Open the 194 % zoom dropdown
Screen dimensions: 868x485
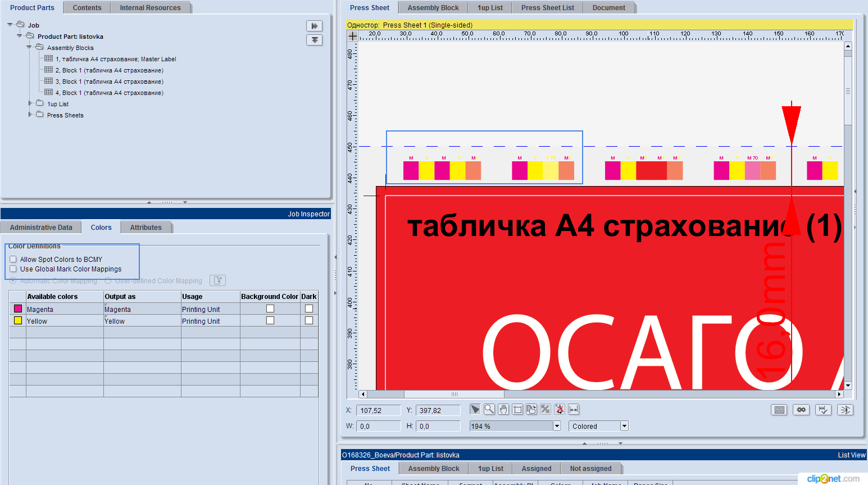(x=557, y=426)
